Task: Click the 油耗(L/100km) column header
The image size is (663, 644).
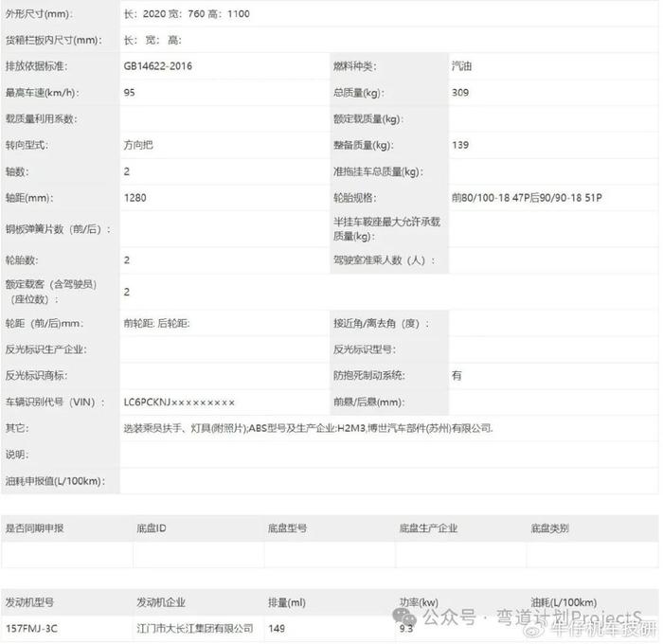Action: click(x=564, y=602)
